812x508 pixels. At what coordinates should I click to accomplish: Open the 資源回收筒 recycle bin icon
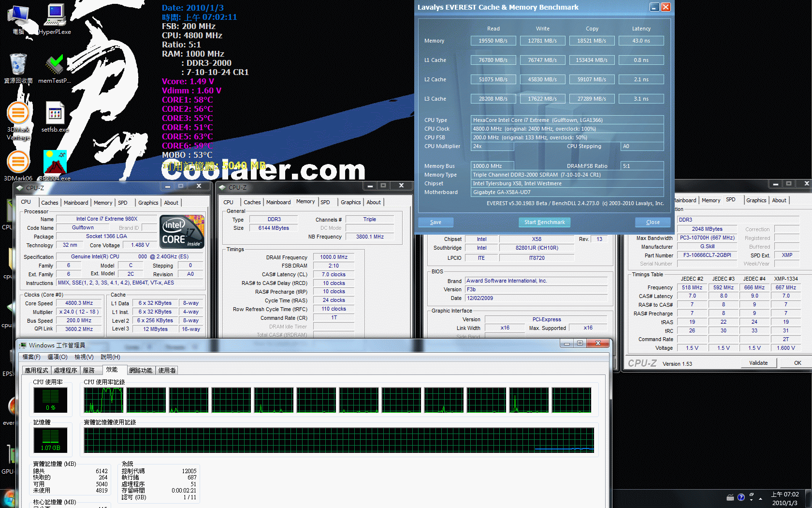click(18, 68)
